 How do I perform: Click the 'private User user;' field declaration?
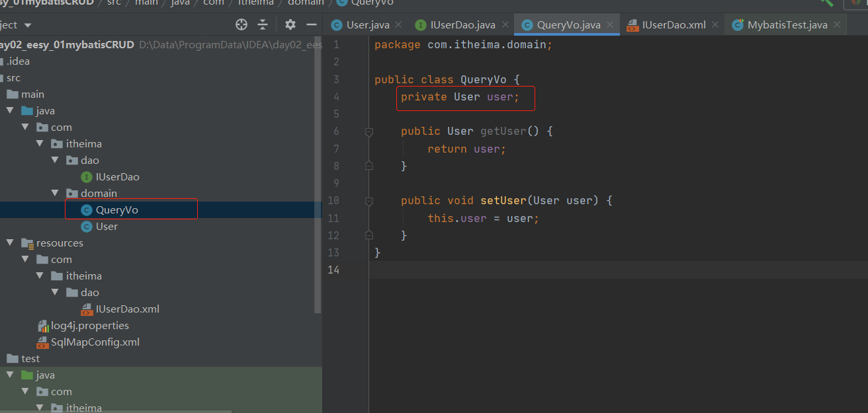pos(460,97)
